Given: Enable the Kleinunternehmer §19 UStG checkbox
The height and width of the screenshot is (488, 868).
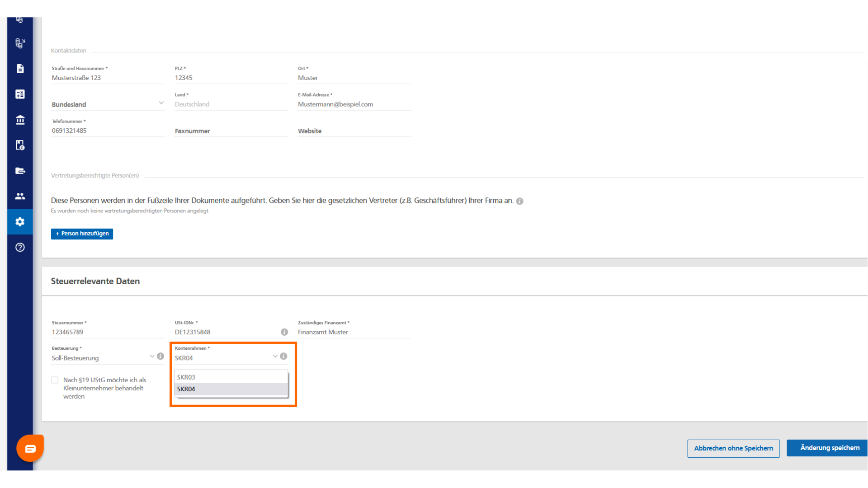Looking at the screenshot, I should [x=55, y=380].
